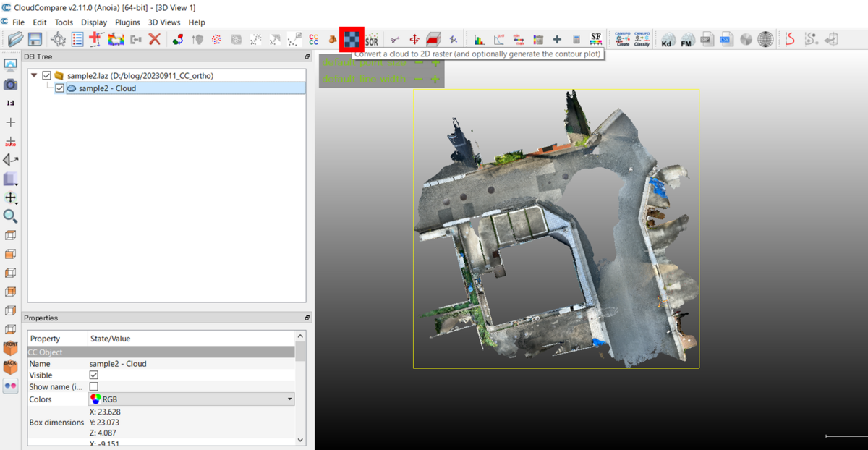Viewport: 868px width, 450px height.
Task: Open the SOR filter tool
Action: pyautogui.click(x=372, y=41)
